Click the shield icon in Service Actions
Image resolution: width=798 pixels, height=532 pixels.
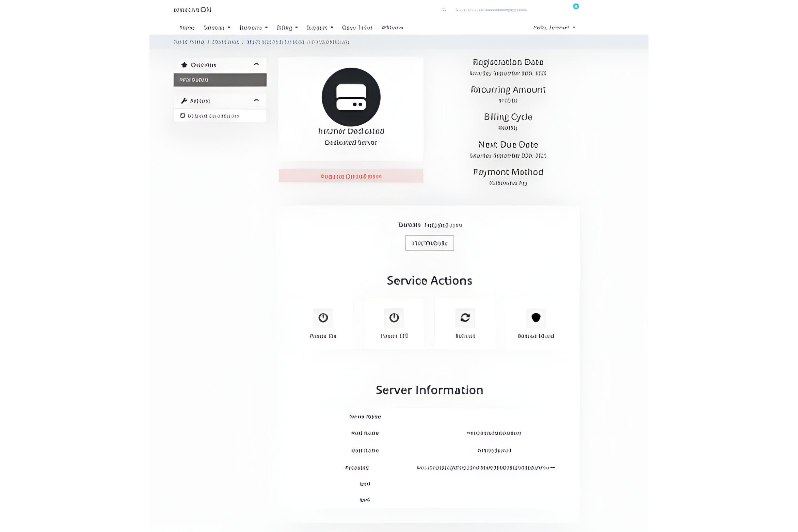536,318
